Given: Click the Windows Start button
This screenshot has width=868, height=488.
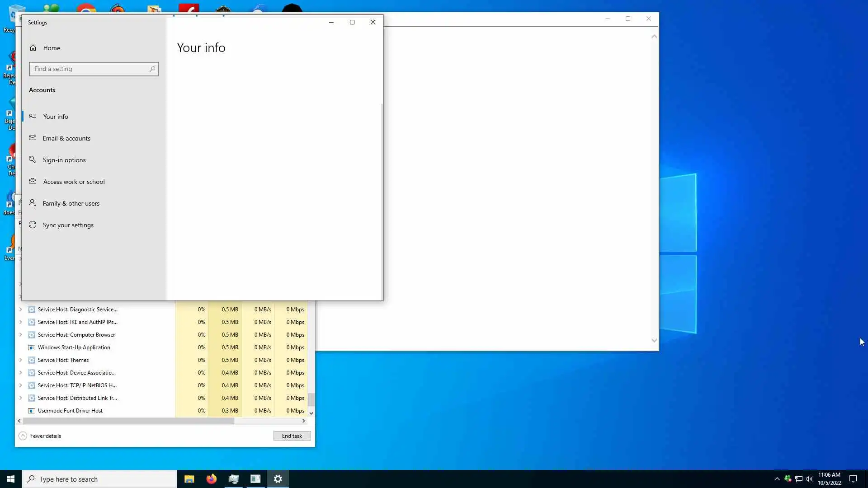Looking at the screenshot, I should [11, 479].
